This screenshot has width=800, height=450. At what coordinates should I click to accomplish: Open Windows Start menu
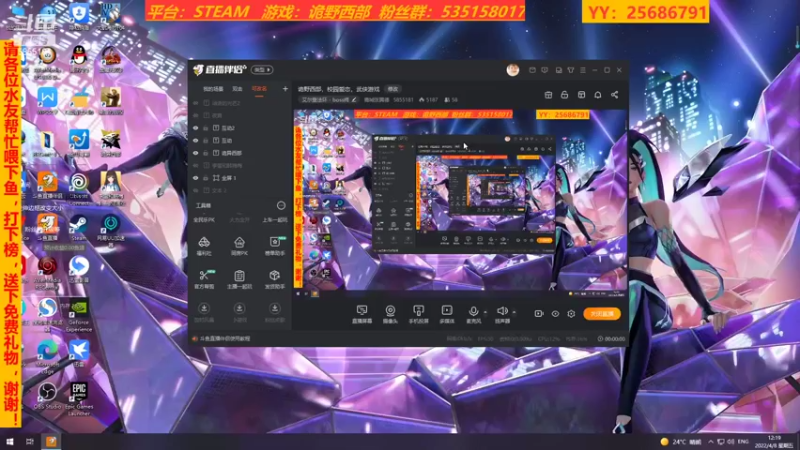10,442
